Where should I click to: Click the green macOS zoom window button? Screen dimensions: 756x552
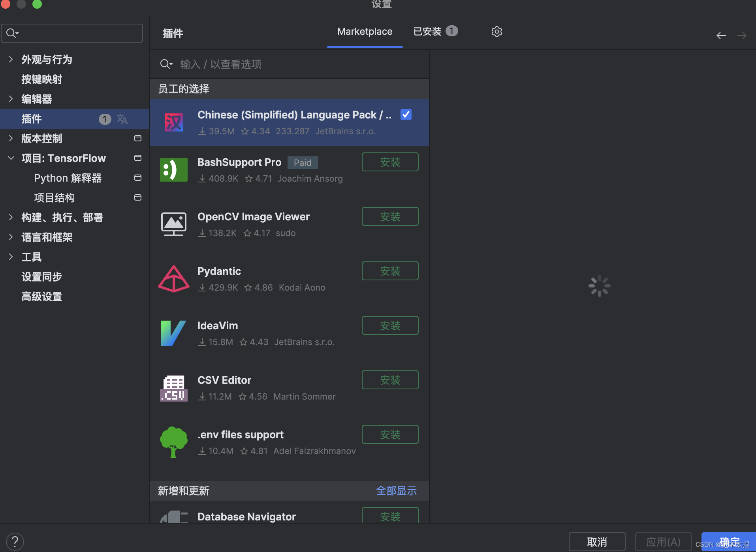click(37, 4)
